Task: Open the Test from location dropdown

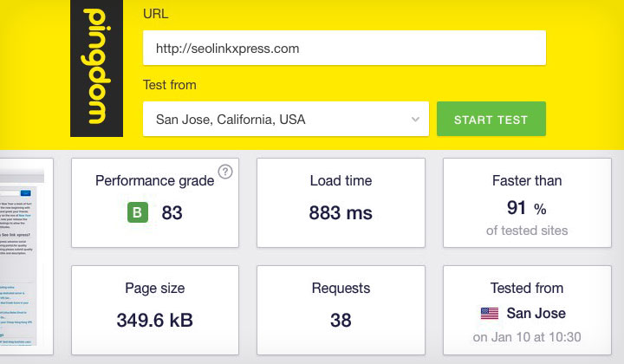Action: pyautogui.click(x=286, y=119)
